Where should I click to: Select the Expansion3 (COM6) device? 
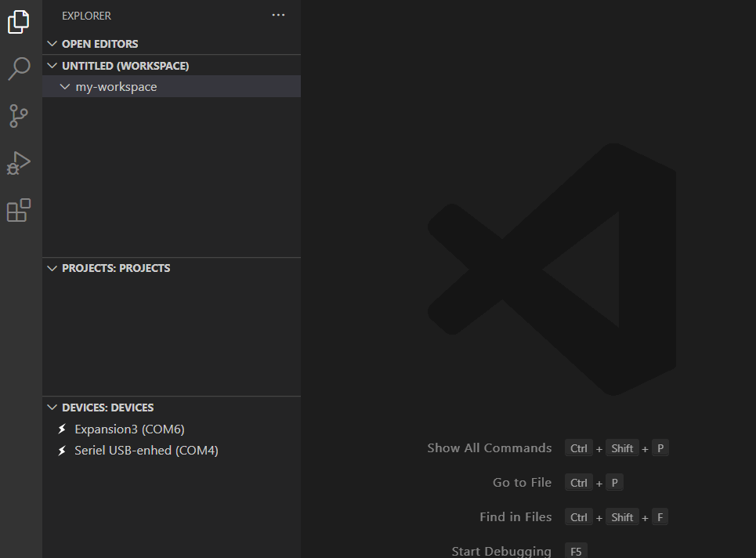[x=130, y=429]
